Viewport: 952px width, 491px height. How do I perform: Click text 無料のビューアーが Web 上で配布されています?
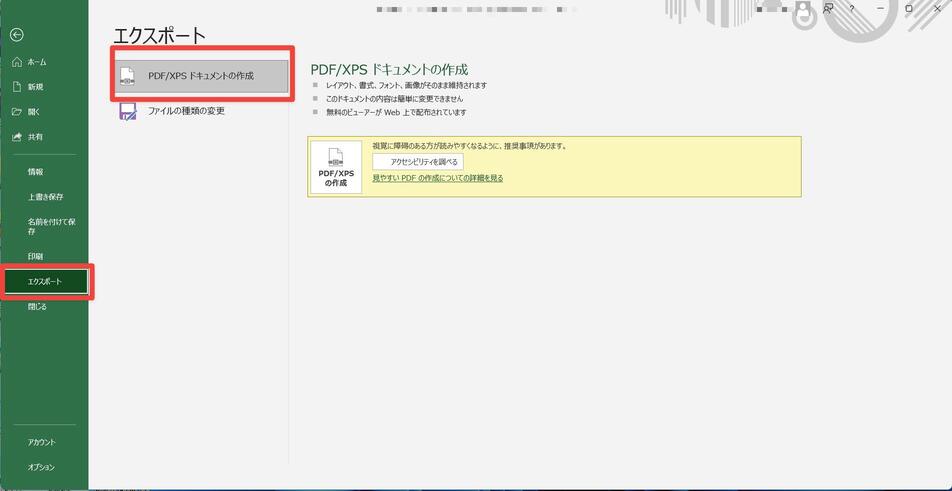coord(396,112)
